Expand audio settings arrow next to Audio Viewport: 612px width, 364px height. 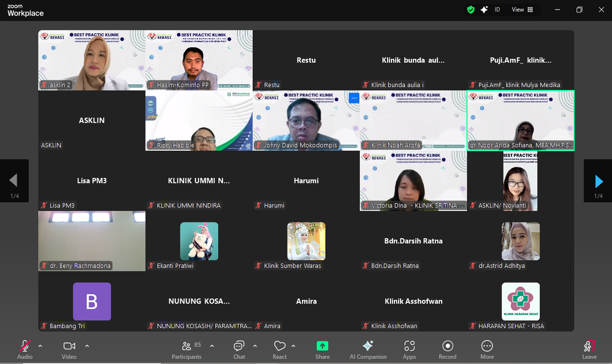click(x=40, y=346)
